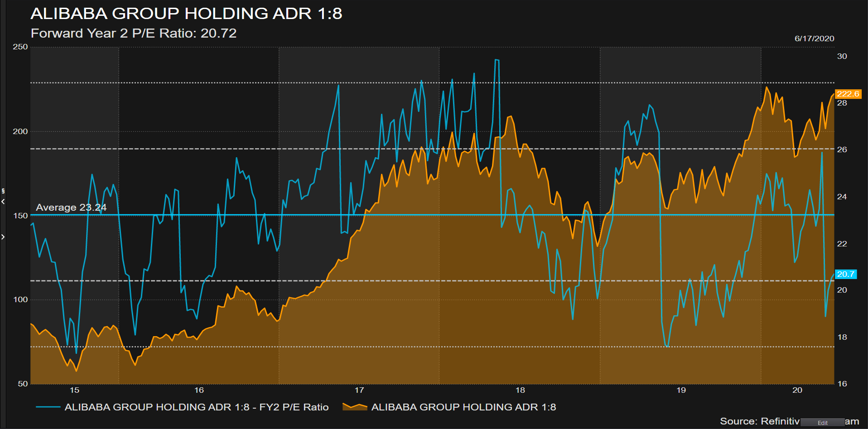Click the 26 value on the right P/E axis

click(842, 149)
